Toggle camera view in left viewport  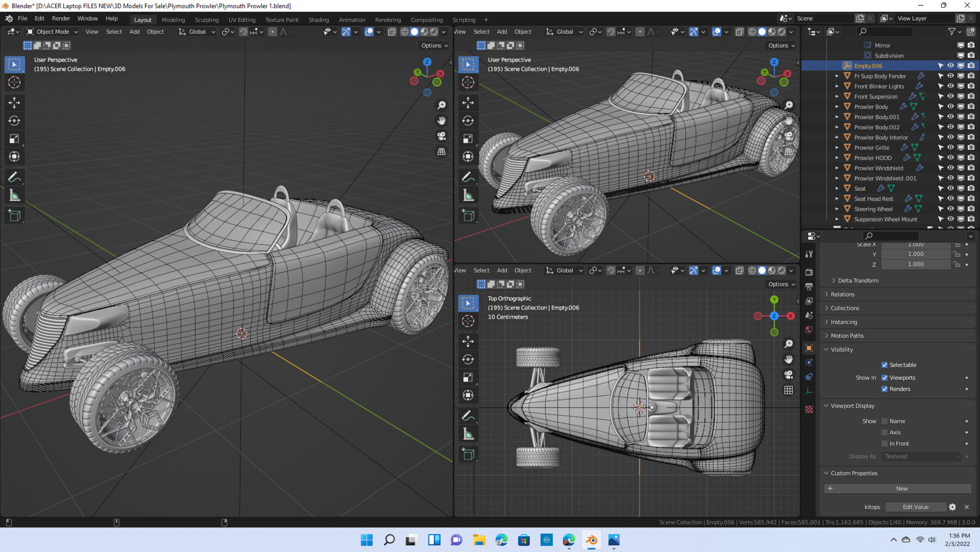coord(442,136)
